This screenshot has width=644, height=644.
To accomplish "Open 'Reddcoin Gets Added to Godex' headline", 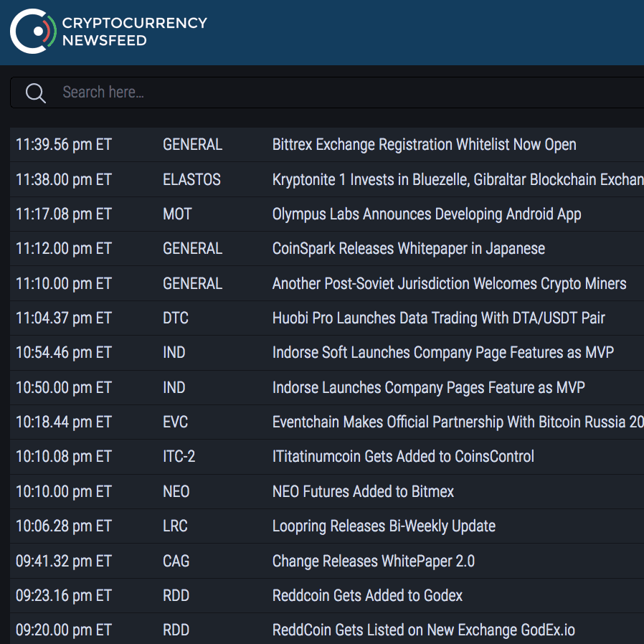I will point(367,595).
